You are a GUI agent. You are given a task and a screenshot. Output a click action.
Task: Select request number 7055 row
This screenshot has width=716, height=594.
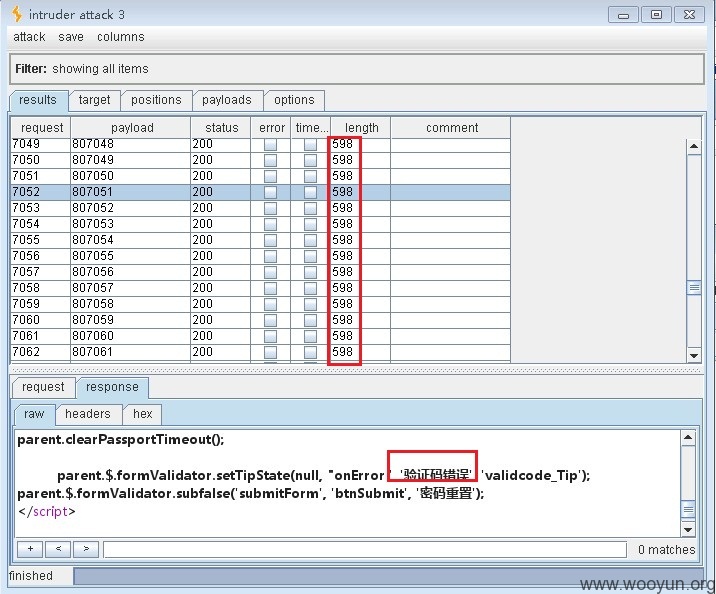[x=260, y=240]
